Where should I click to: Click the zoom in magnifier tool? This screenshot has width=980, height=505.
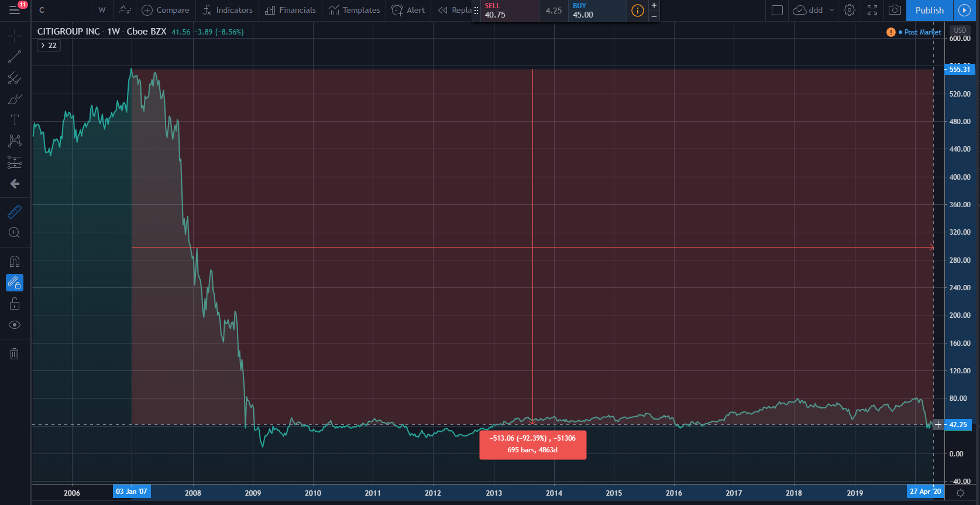click(x=15, y=233)
